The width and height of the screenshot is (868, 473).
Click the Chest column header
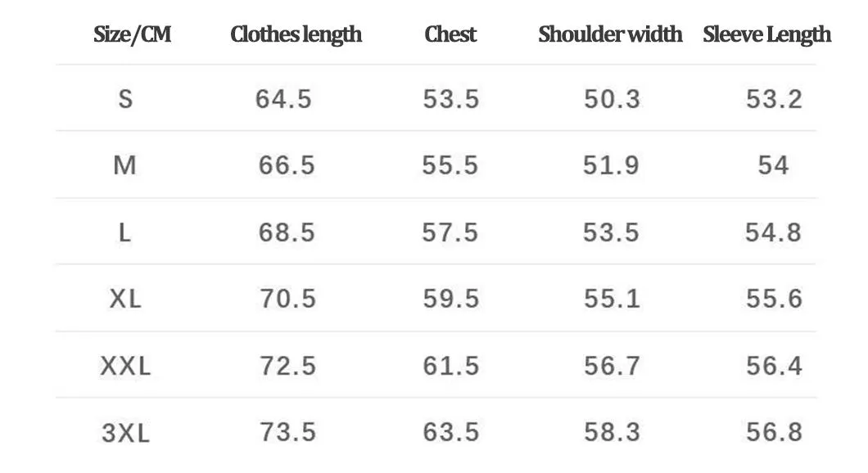pos(450,34)
